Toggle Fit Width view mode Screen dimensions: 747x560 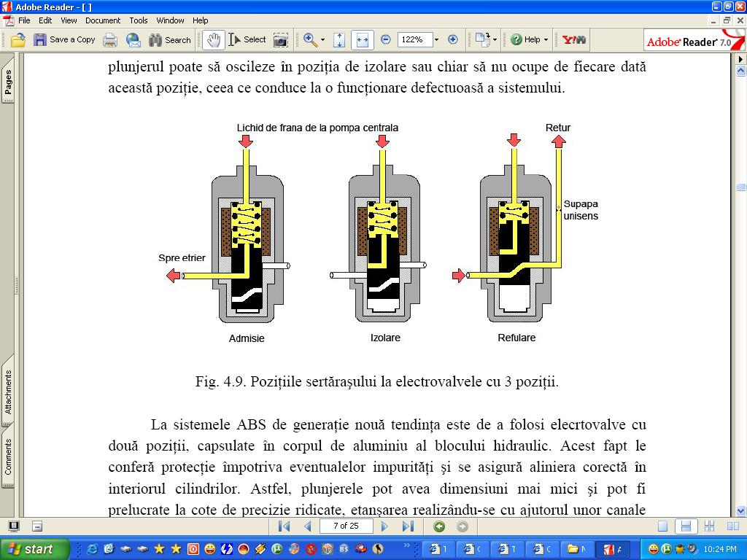tap(363, 40)
